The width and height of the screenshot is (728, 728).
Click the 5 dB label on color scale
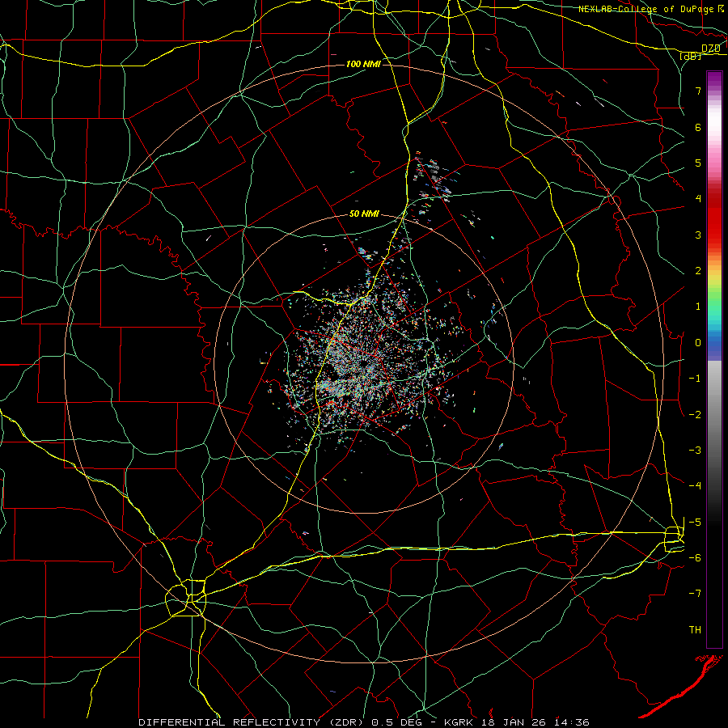pyautogui.click(x=698, y=163)
